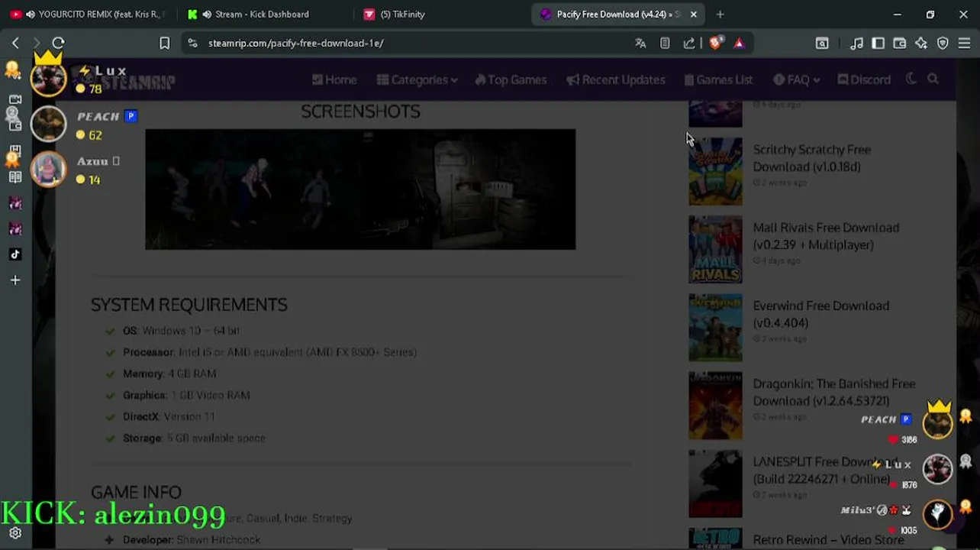Open site settings icon beside the URL
The width and height of the screenshot is (980, 550).
(192, 43)
